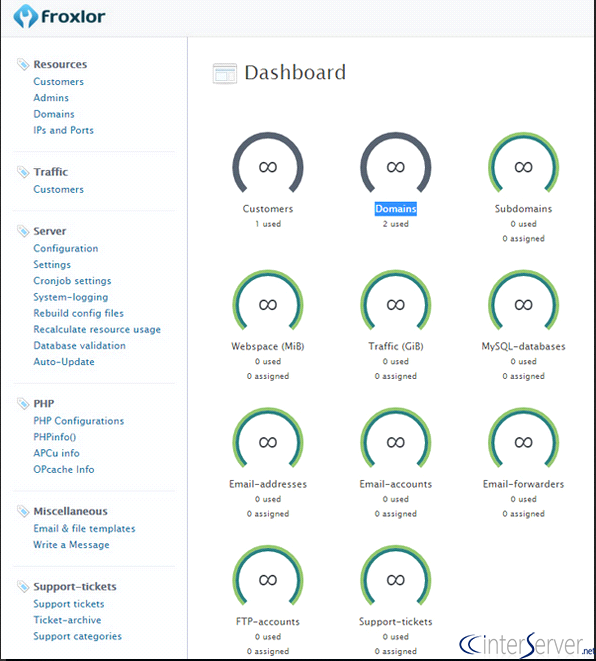Open the Server Configuration link
This screenshot has height=661, width=596.
pos(66,248)
